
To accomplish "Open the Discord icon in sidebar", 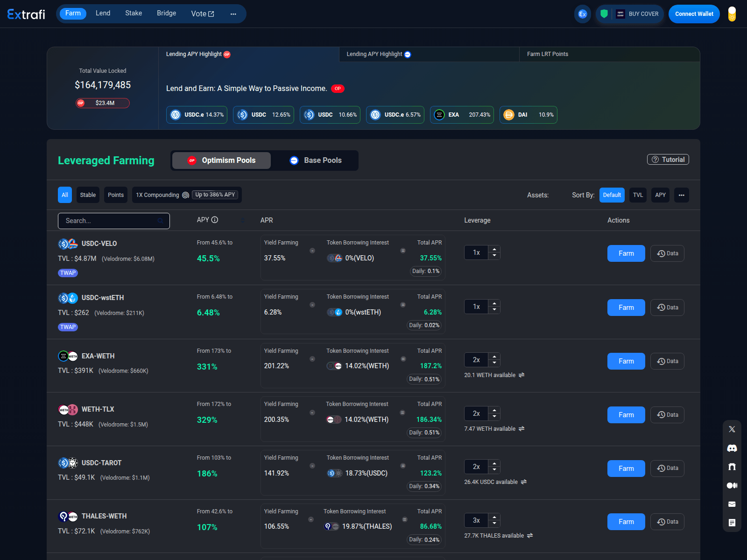I will [x=732, y=448].
